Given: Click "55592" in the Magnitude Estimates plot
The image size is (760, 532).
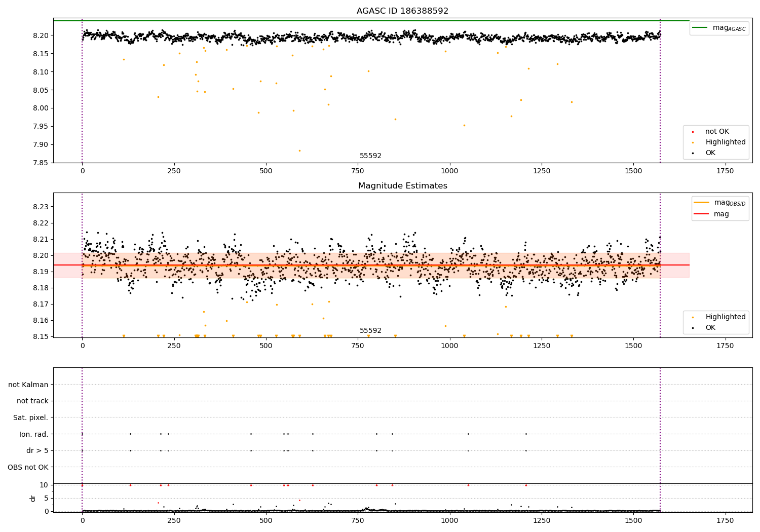Looking at the screenshot, I should (370, 331).
